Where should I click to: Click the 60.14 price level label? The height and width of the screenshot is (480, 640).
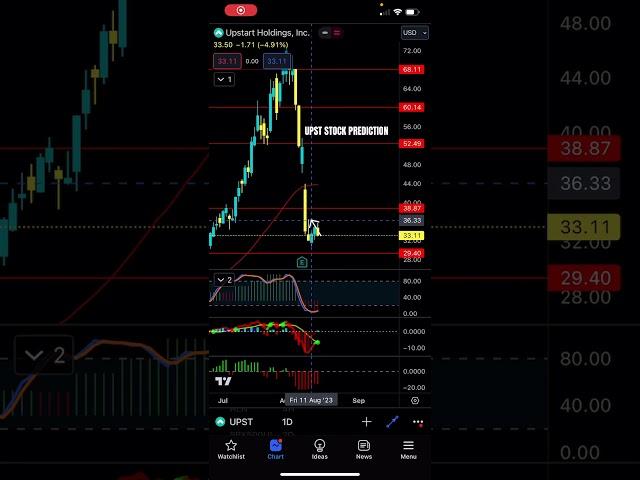tap(412, 107)
